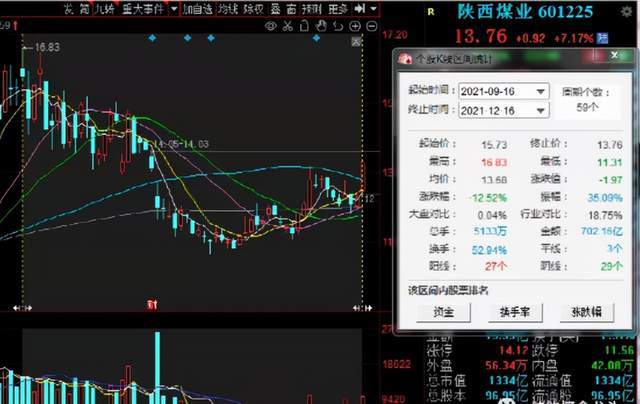Viewport: 640px width, 404px height.
Task: Click the rightmost blue diamond event marker
Action: click(x=316, y=38)
